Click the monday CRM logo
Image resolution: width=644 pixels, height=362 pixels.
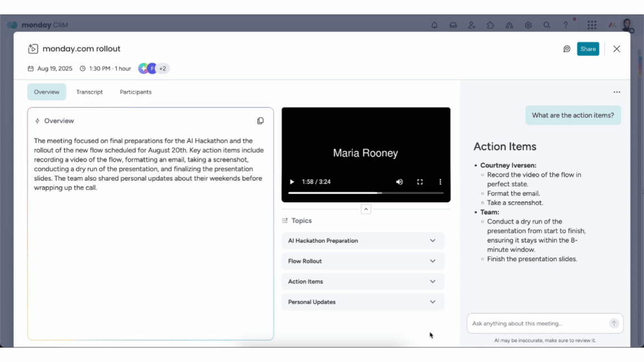click(x=37, y=25)
